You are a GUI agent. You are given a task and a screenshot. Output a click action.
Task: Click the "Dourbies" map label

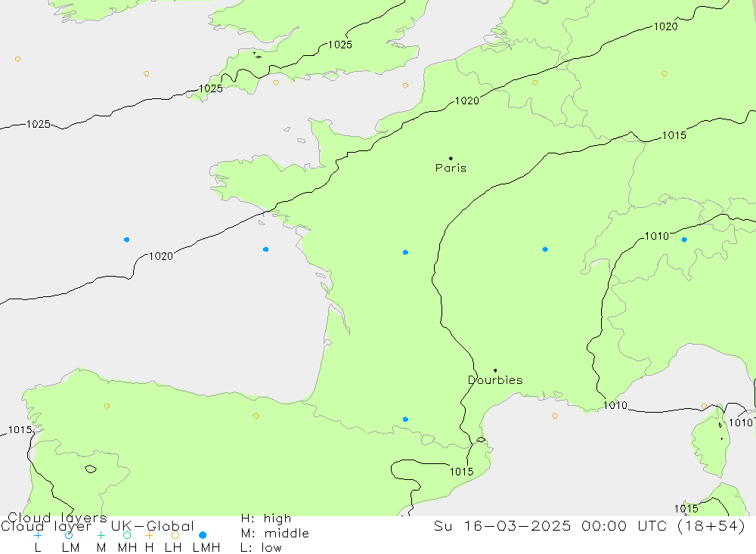pos(495,380)
